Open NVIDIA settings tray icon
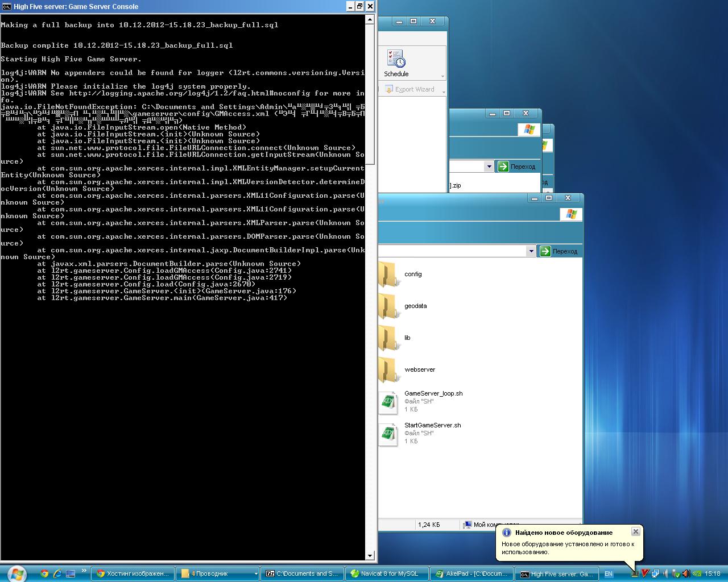The image size is (728, 582). (x=697, y=573)
